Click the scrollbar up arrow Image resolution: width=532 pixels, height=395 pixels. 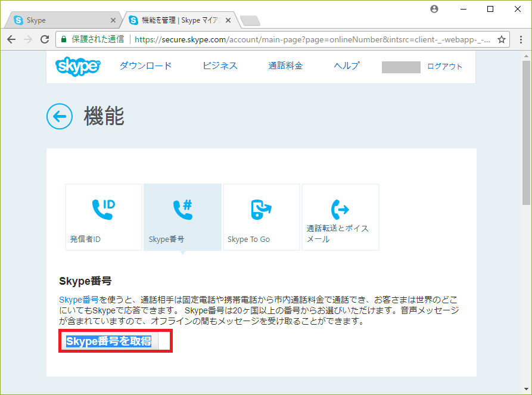(x=526, y=55)
